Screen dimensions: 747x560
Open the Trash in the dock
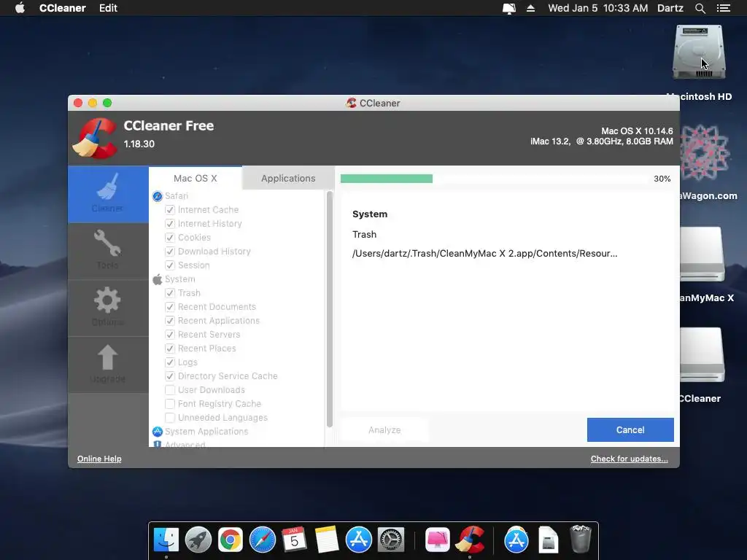580,539
